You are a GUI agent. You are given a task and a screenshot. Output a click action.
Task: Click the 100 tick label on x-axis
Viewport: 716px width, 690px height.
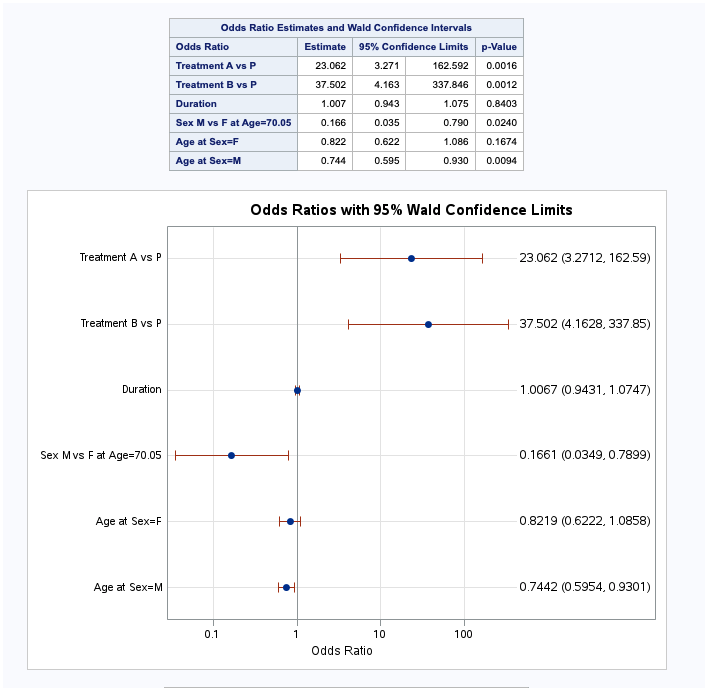coord(463,633)
